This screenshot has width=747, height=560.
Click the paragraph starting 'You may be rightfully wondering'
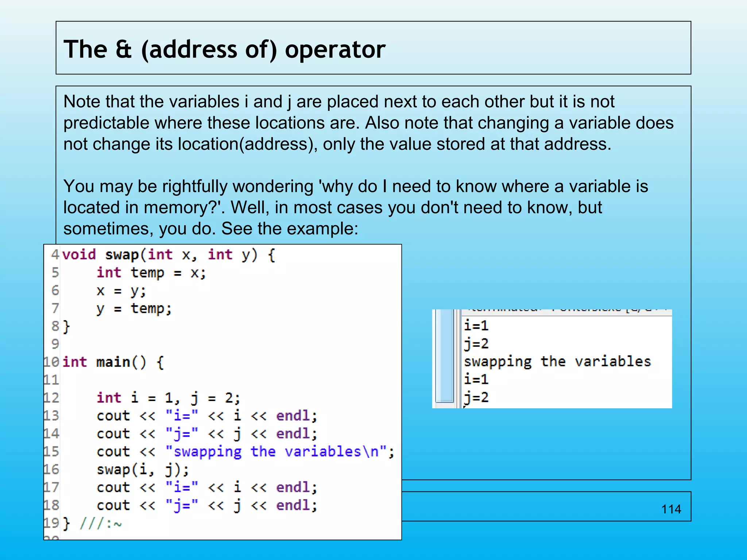[356, 207]
